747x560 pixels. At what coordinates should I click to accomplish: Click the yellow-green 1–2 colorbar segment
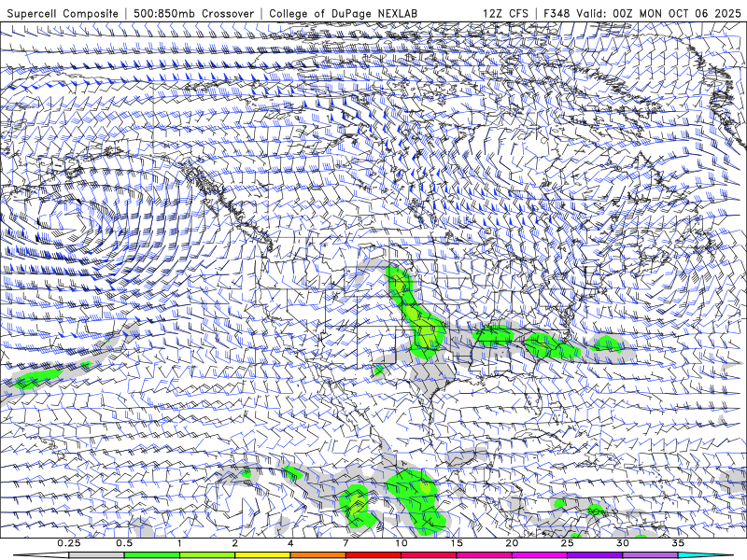point(207,555)
